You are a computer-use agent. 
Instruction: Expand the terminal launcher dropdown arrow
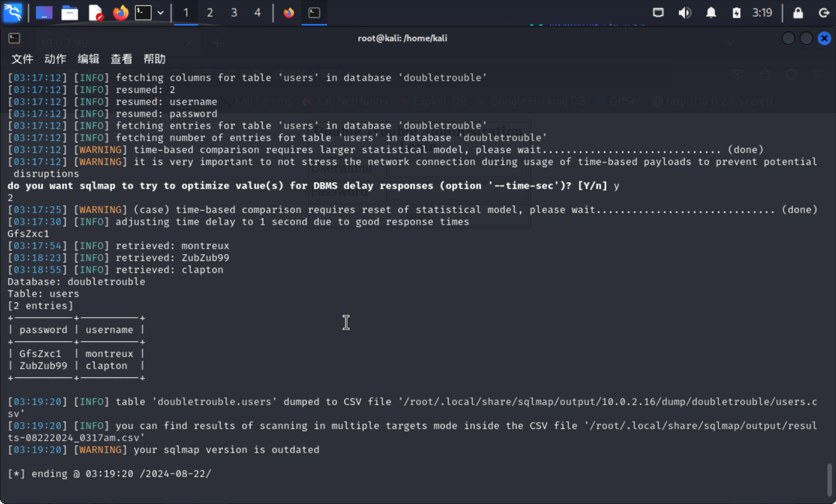pyautogui.click(x=161, y=13)
